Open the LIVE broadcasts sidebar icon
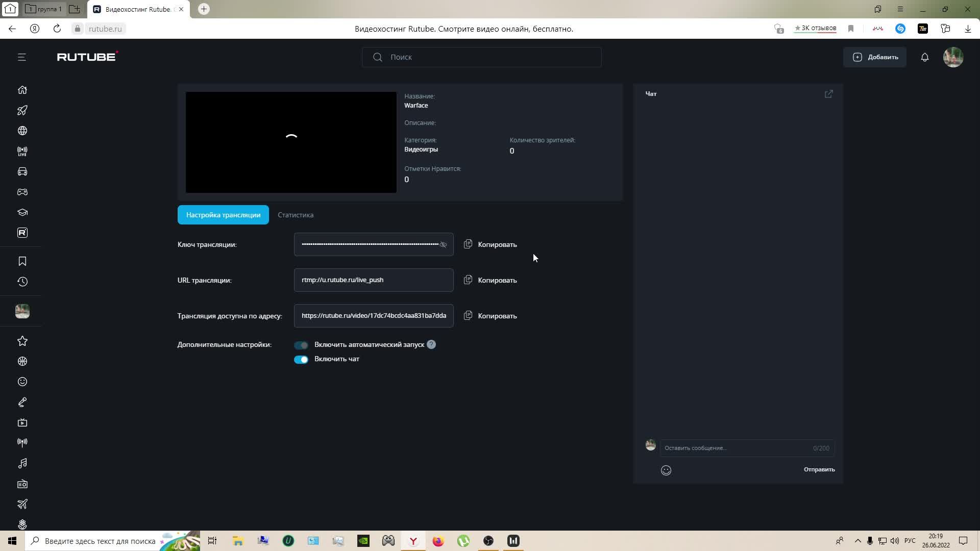980x551 pixels. pos(22,152)
